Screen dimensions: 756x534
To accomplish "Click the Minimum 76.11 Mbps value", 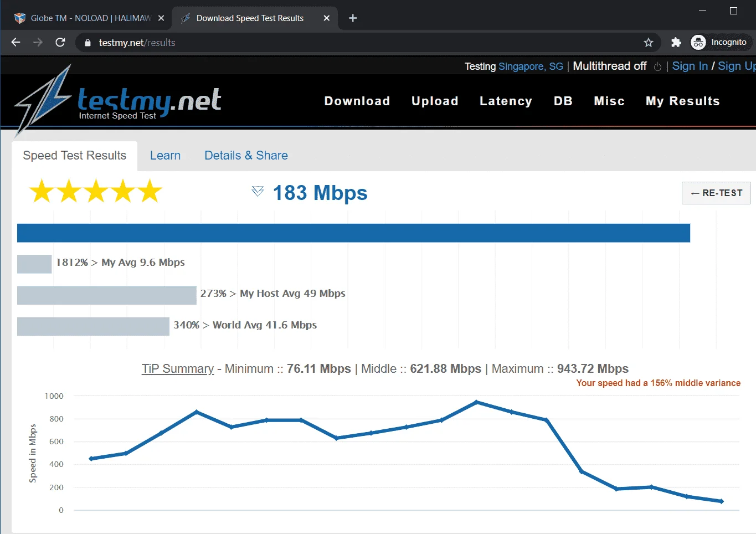I will 319,369.
